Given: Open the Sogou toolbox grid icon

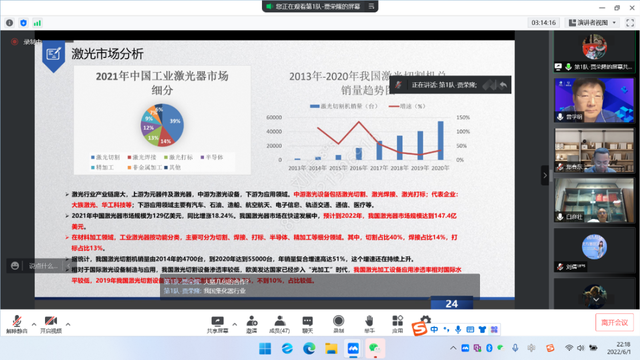Looking at the screenshot, I should click(494, 329).
